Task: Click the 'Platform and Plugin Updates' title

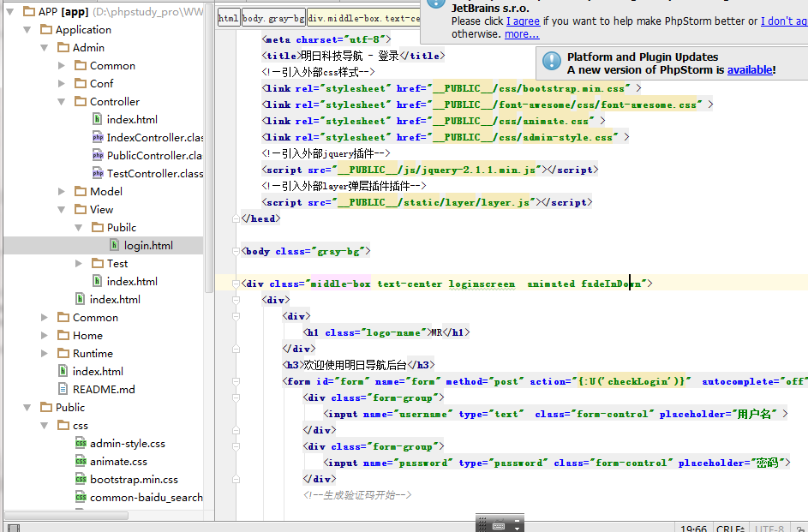Action: tap(643, 57)
